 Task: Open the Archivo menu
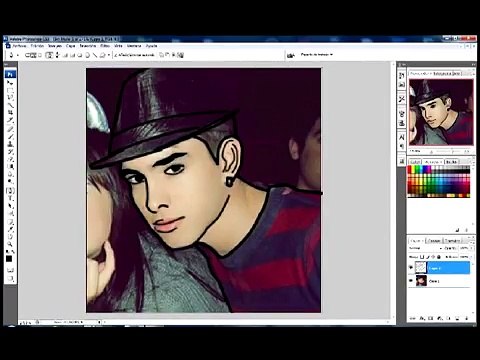[x=19, y=46]
